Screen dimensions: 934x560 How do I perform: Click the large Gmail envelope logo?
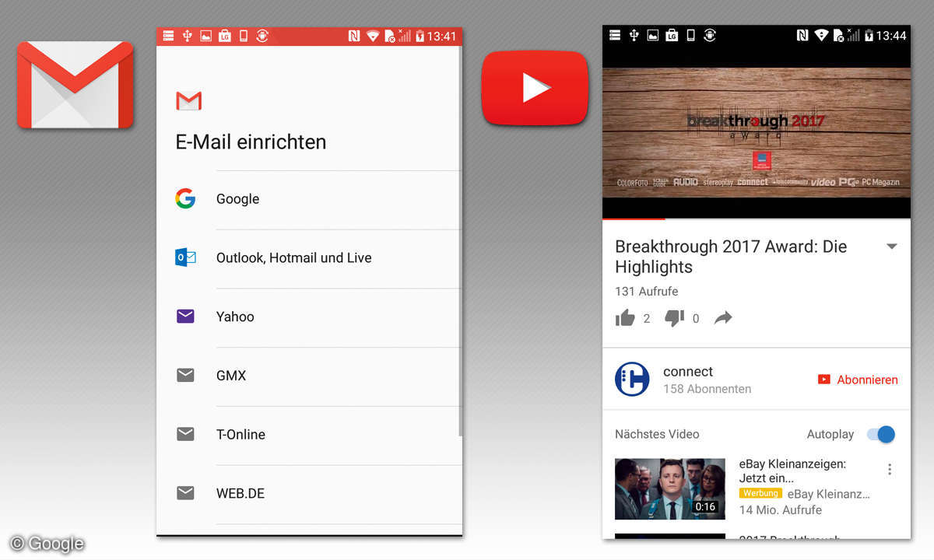(75, 85)
